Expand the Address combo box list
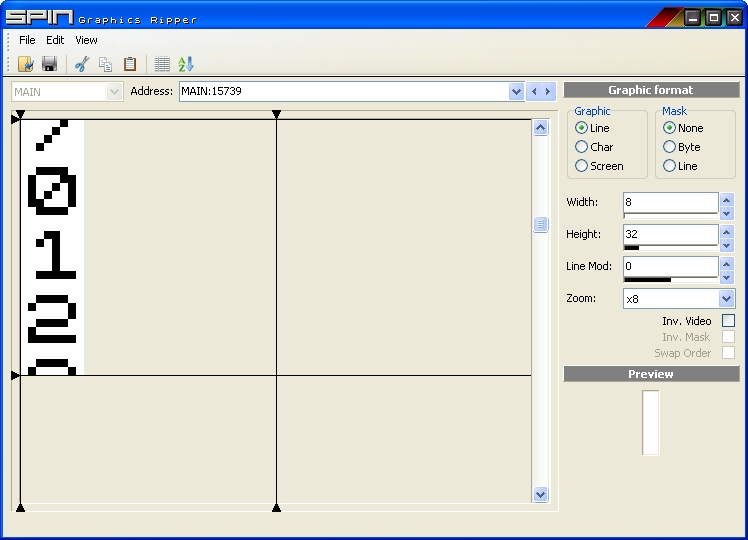 click(x=516, y=92)
